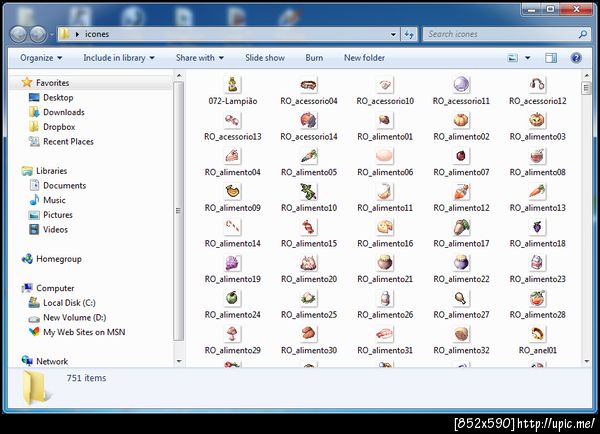Open the Videos library

click(x=55, y=230)
